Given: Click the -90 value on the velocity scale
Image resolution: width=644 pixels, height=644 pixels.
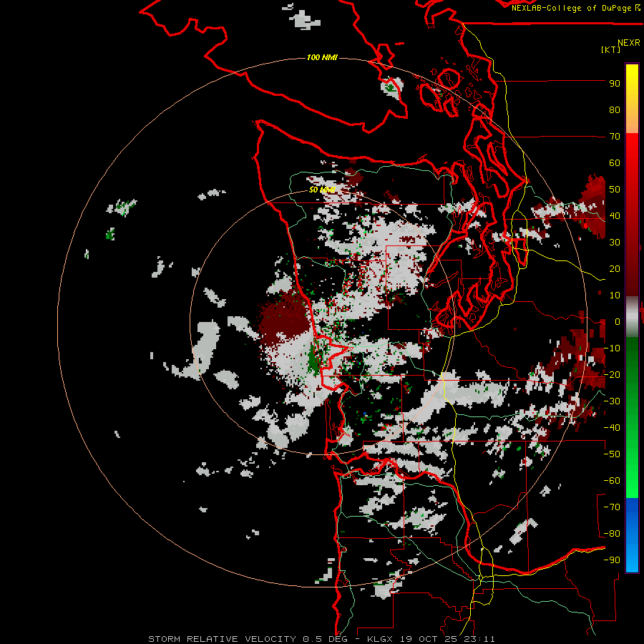Looking at the screenshot, I should click(x=612, y=560).
